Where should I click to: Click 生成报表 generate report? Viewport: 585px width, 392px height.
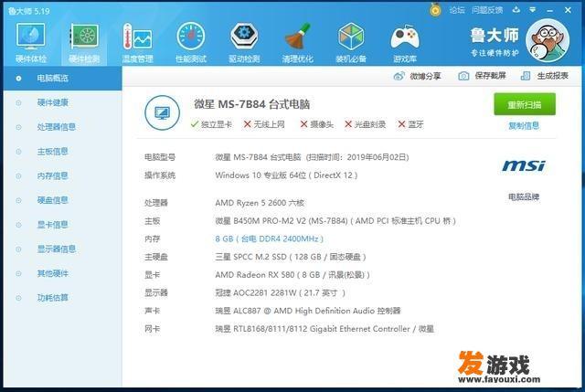545,76
